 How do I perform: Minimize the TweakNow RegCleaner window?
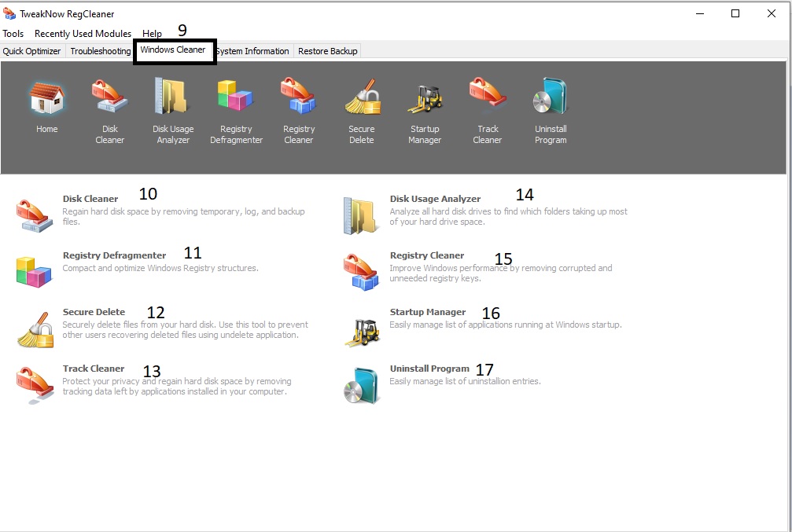[699, 13]
